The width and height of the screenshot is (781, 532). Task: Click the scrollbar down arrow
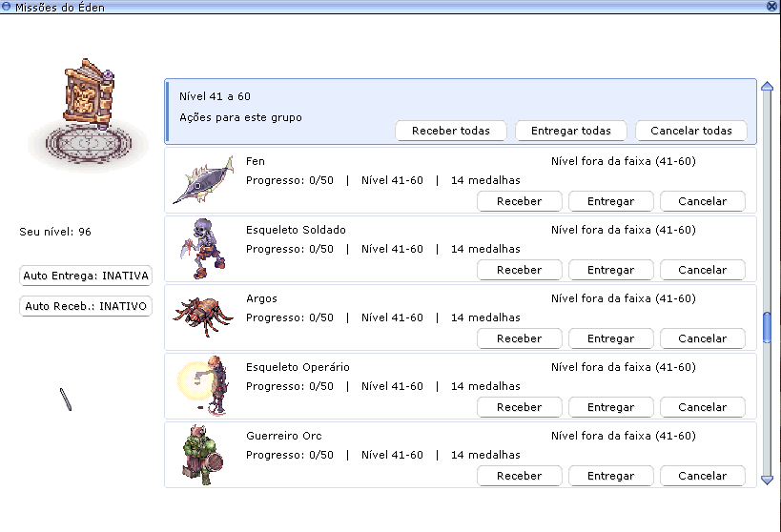click(767, 481)
